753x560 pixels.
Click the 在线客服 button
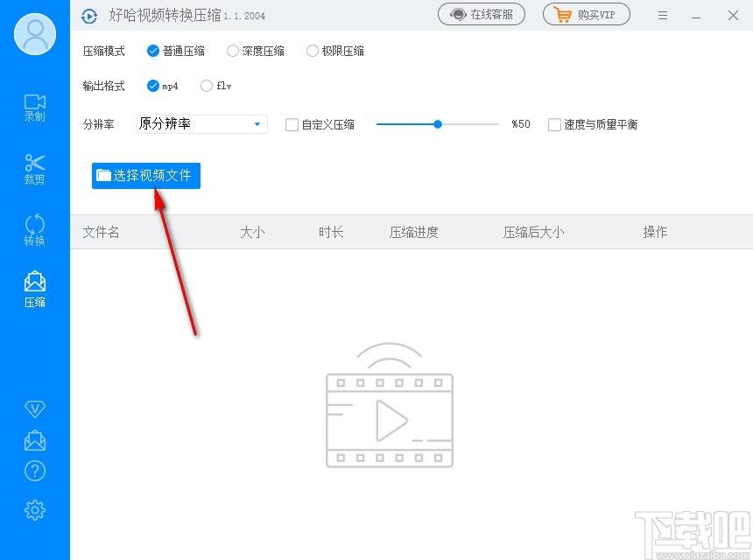click(482, 15)
